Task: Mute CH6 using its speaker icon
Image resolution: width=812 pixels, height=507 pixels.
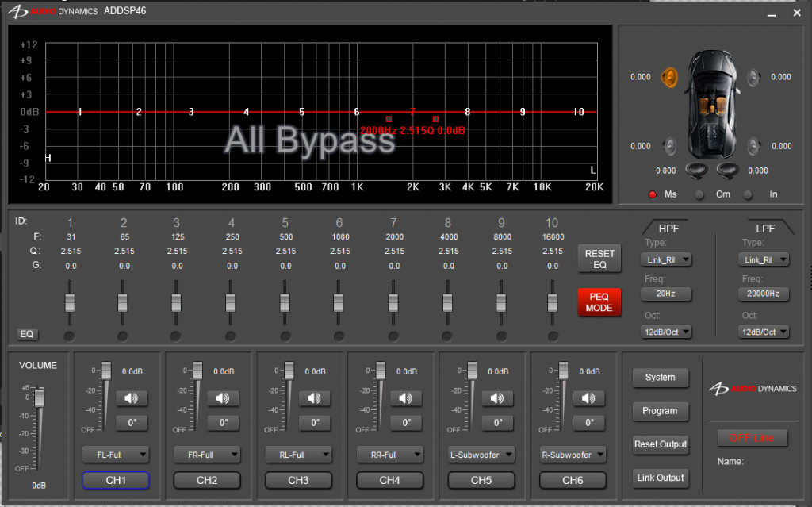Action: pos(588,398)
